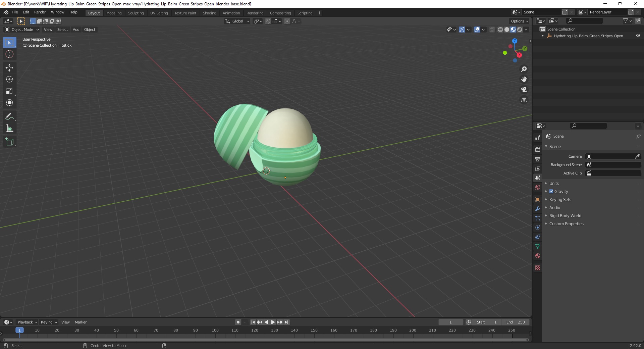This screenshot has width=644, height=349.
Task: Expand the Custom Properties panel
Action: pos(566,223)
